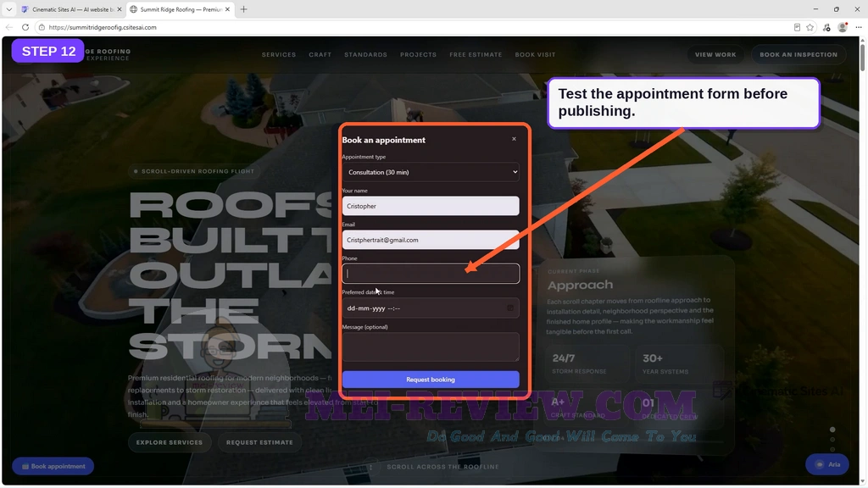Open the reader view icon in toolbar
868x488 pixels.
coord(797,27)
